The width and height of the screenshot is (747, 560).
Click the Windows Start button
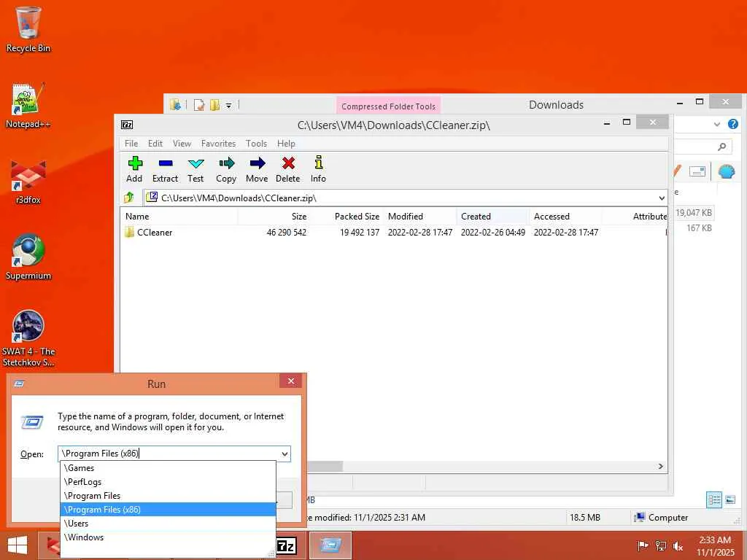coord(18,545)
